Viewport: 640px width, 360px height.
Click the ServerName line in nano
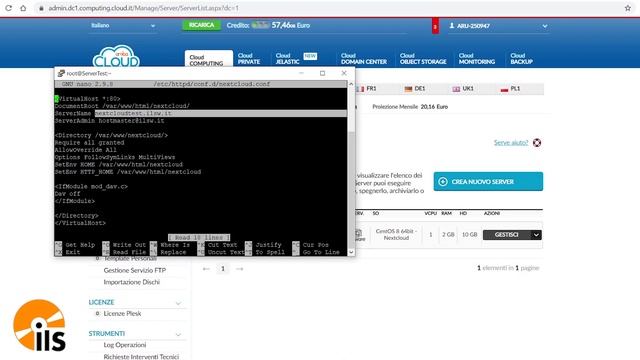click(201, 113)
